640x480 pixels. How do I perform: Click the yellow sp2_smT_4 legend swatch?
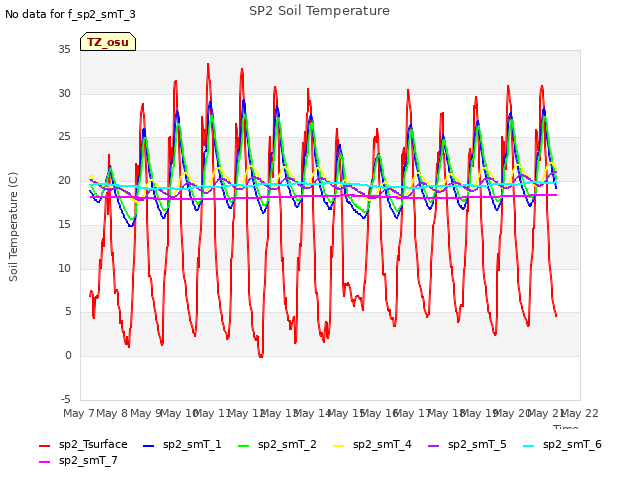[x=339, y=446]
